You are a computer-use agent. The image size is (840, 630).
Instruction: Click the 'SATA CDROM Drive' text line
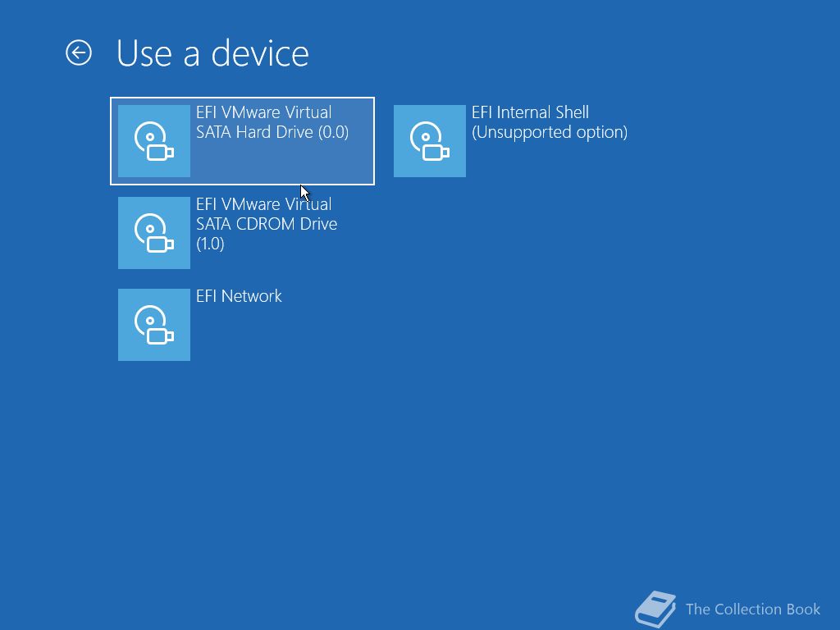(267, 224)
